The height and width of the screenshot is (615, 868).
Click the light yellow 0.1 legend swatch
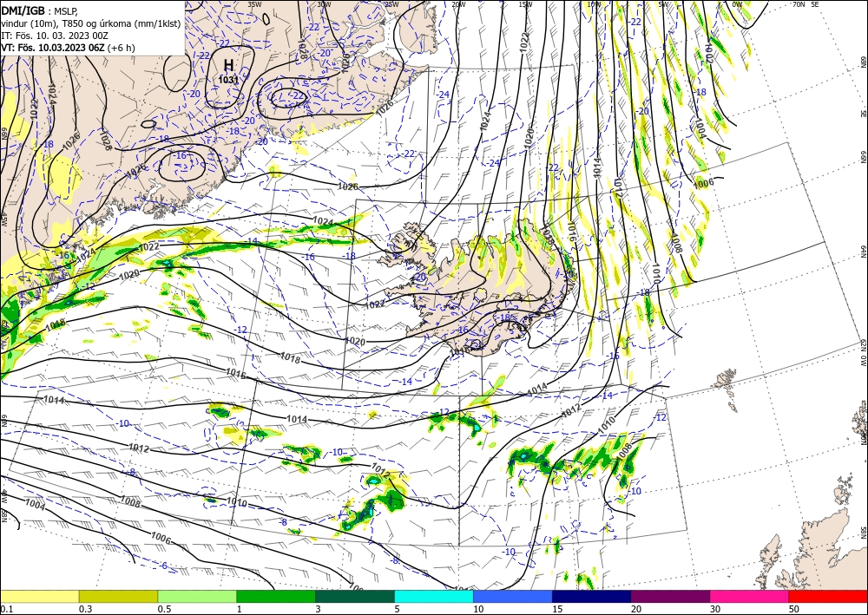39,596
